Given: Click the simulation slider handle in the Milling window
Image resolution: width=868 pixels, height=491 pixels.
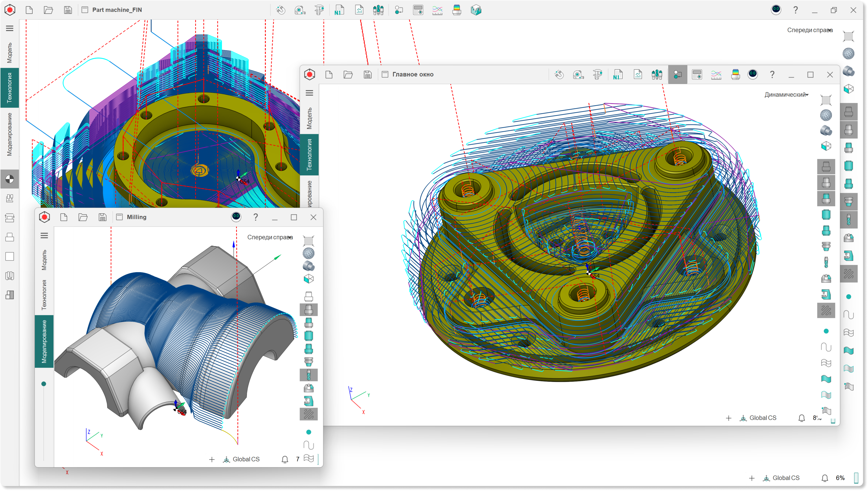Looking at the screenshot, I should [44, 384].
